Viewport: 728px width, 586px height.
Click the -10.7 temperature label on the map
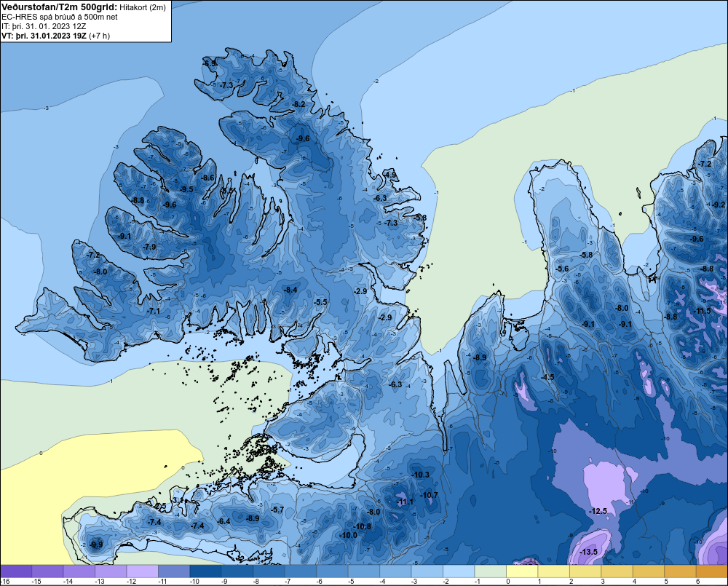tap(430, 495)
